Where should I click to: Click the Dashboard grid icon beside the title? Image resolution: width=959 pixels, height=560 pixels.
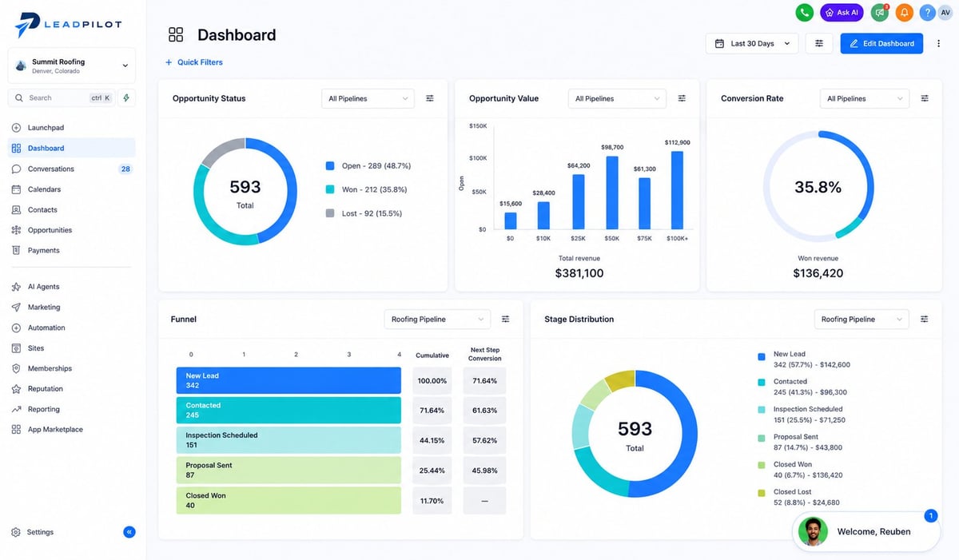(x=176, y=34)
